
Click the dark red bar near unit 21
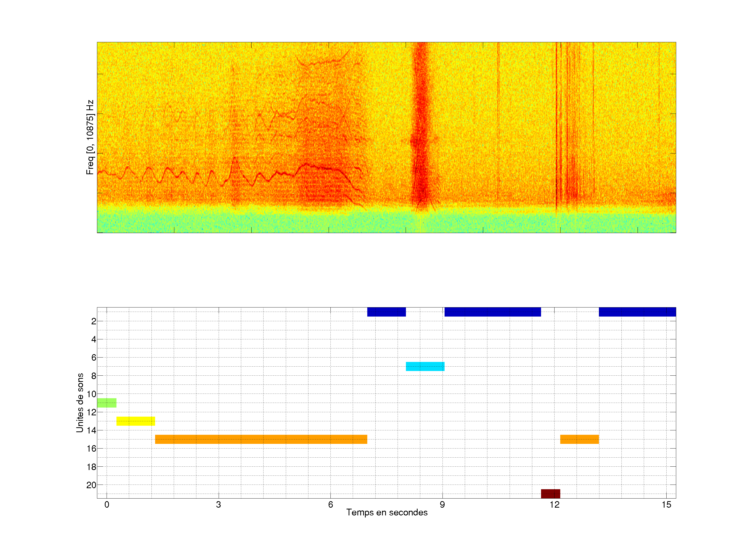(x=550, y=494)
